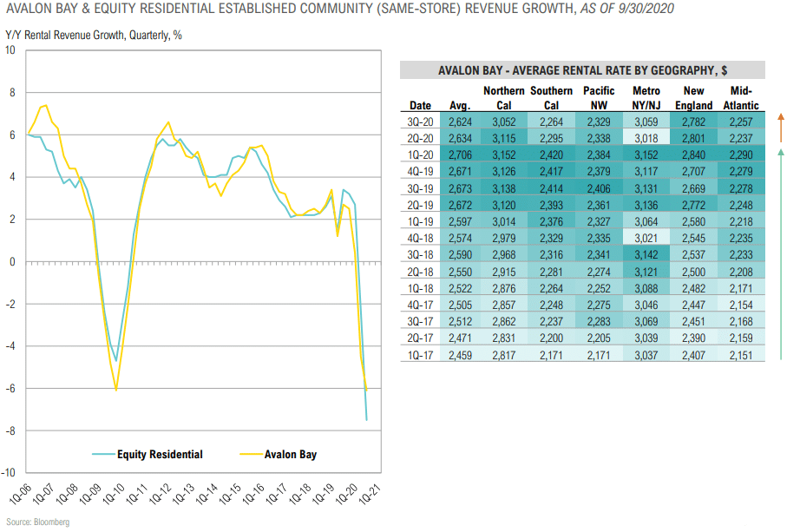Click the teal Equity Residential legend line
Image resolution: width=800 pixels, height=532 pixels.
tap(103, 455)
